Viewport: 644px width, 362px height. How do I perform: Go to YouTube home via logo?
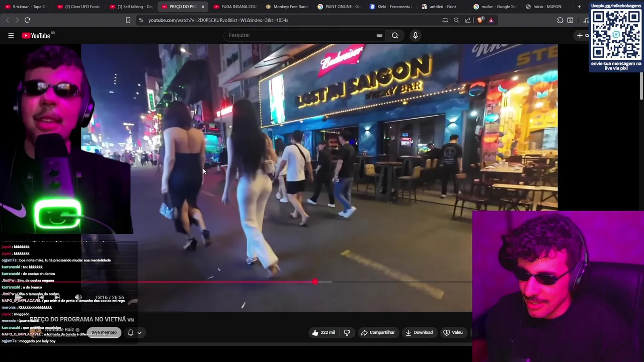click(36, 36)
